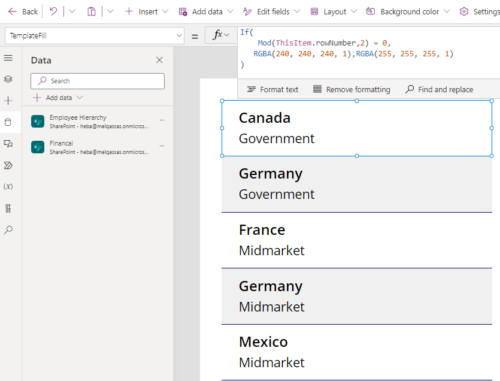Screen dimensions: 500x381
Task: Close the Data pane
Action: tap(159, 60)
